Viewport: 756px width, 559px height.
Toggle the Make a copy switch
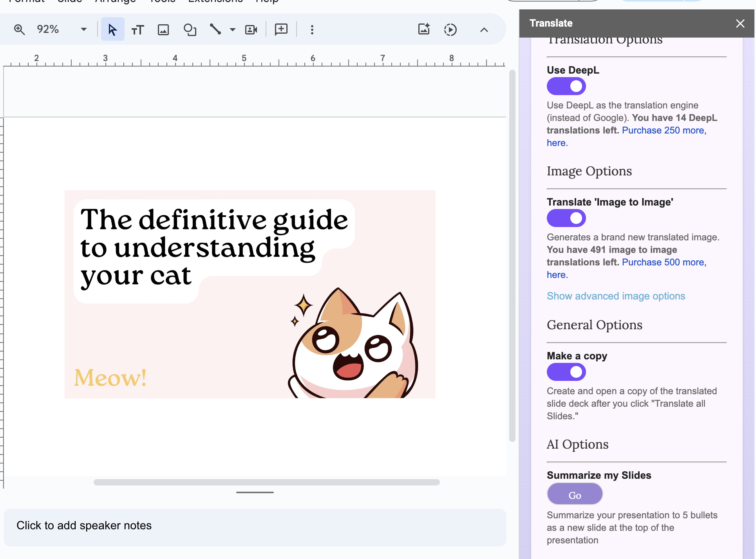(566, 372)
